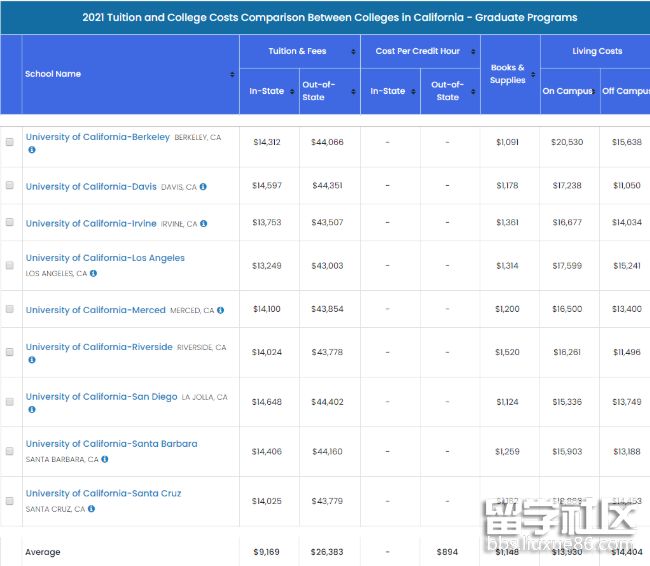The height and width of the screenshot is (566, 650).
Task: Select San Diego on-campus cost $15,336
Action: [567, 402]
